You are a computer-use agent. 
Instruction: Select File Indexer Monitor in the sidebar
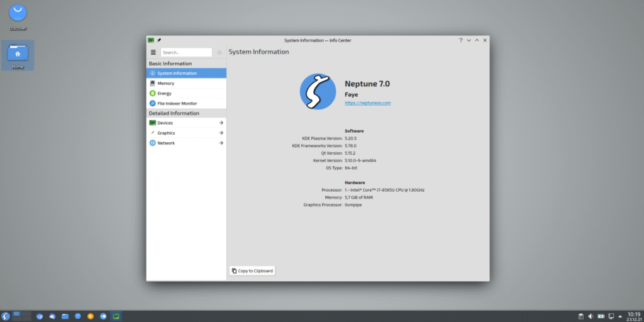[x=177, y=103]
